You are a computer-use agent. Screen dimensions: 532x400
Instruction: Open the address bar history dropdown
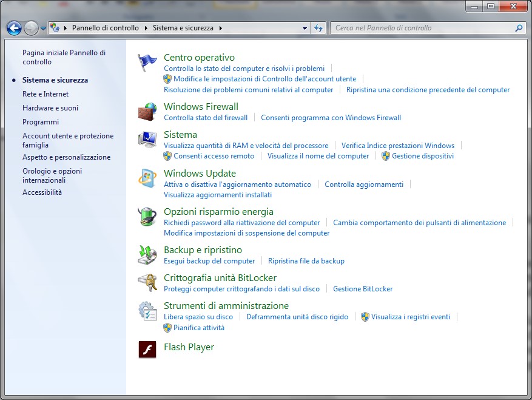[305, 28]
